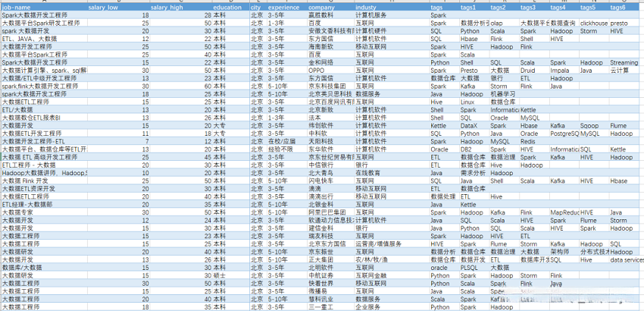Click the Redis tag cell
The height and width of the screenshot is (311, 644).
[534, 142]
